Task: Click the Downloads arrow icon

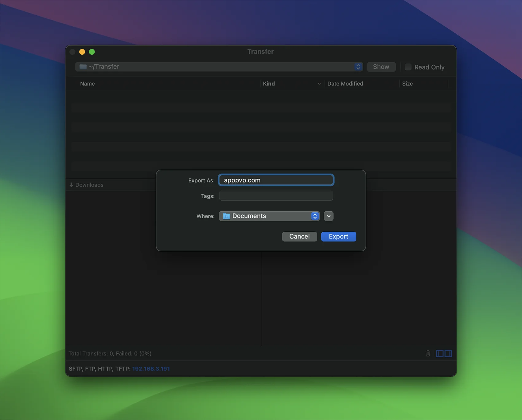Action: [71, 185]
